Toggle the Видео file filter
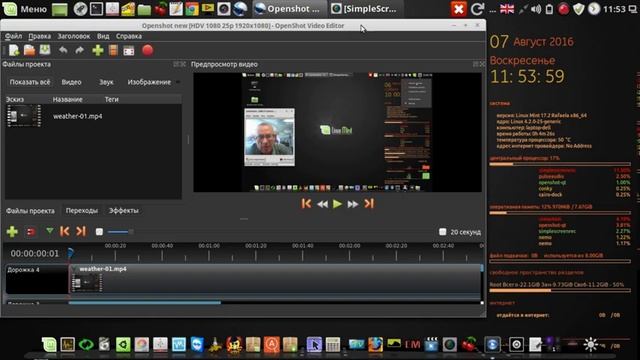Viewport: 640px width, 360px height. [x=71, y=82]
